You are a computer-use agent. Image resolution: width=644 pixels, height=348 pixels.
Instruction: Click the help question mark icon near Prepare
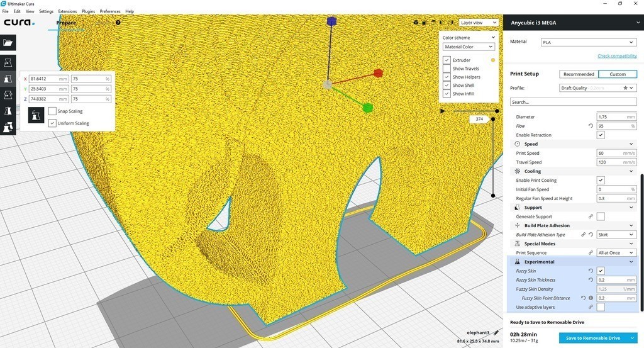click(118, 23)
